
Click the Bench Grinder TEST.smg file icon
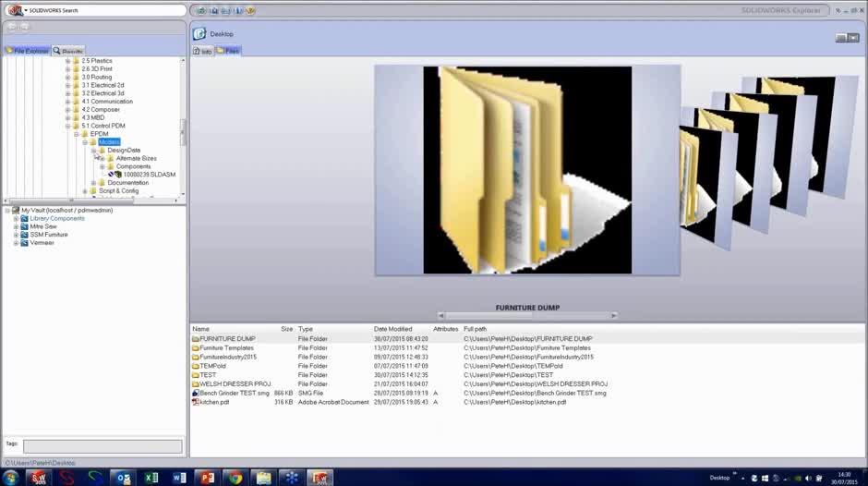(x=196, y=394)
